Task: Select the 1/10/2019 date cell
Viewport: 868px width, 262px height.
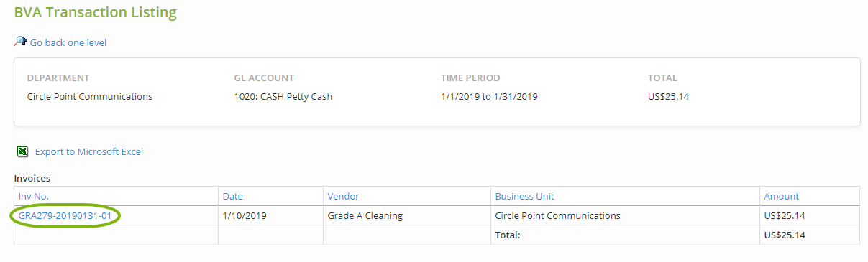Action: (271, 215)
